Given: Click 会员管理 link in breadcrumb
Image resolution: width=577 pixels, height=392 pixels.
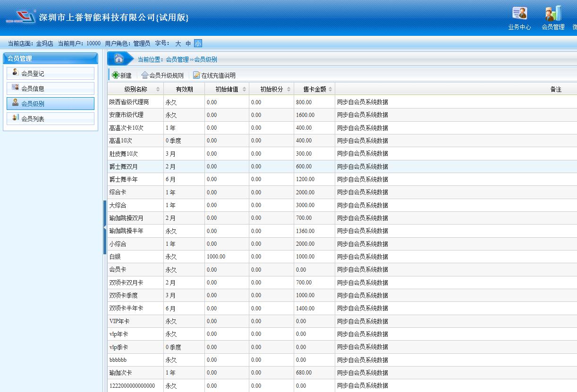Looking at the screenshot, I should click(x=177, y=59).
